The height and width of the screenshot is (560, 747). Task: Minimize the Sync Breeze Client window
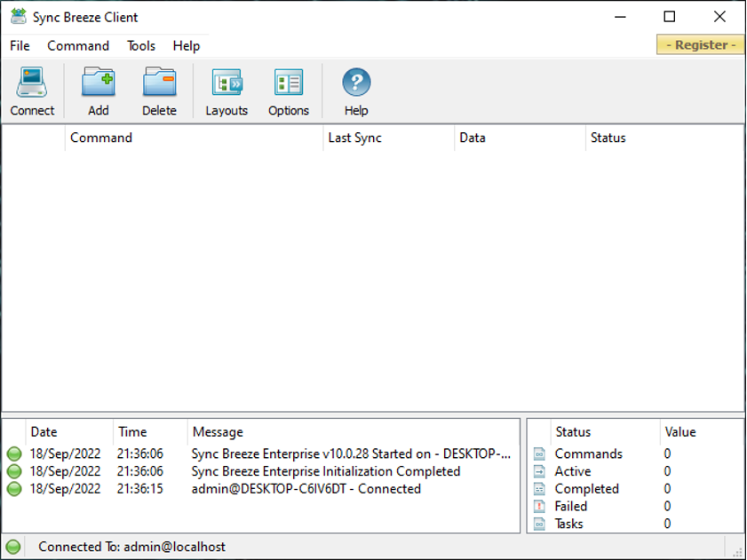pyautogui.click(x=620, y=17)
